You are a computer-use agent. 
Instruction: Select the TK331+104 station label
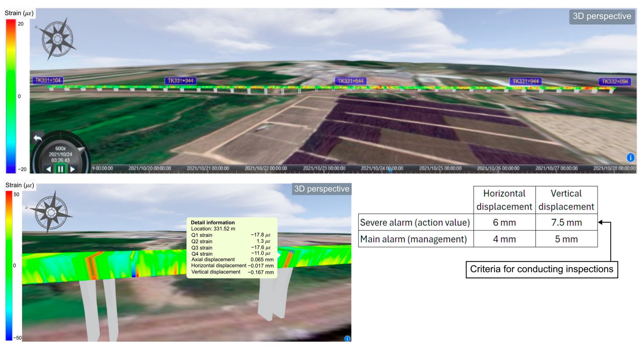(48, 80)
